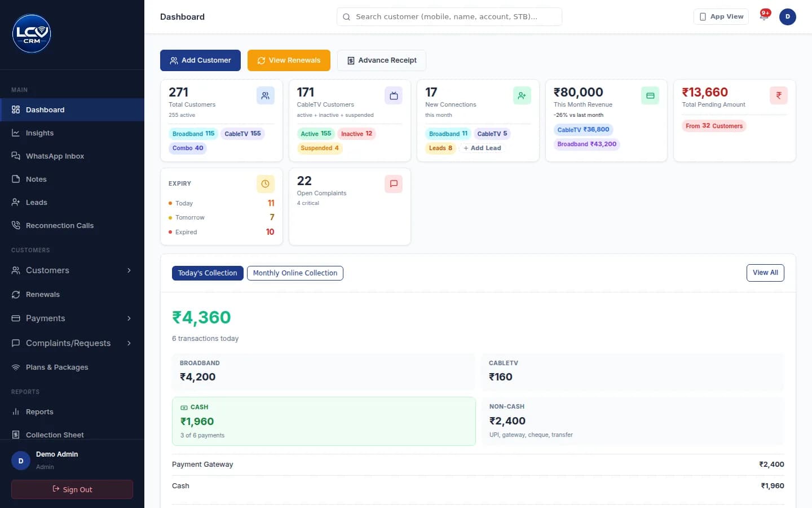812x508 pixels.
Task: Expand the Payments submenu chevron
Action: 129,318
